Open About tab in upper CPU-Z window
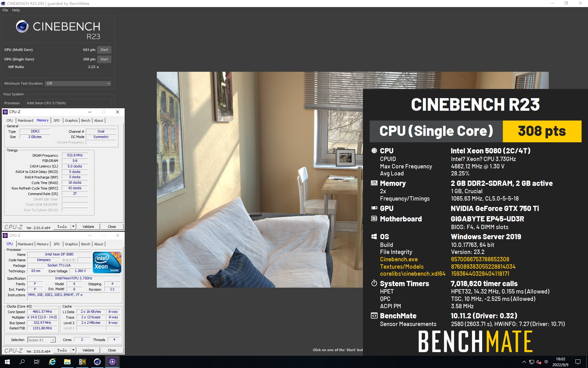This screenshot has width=588, height=368. 99,121
